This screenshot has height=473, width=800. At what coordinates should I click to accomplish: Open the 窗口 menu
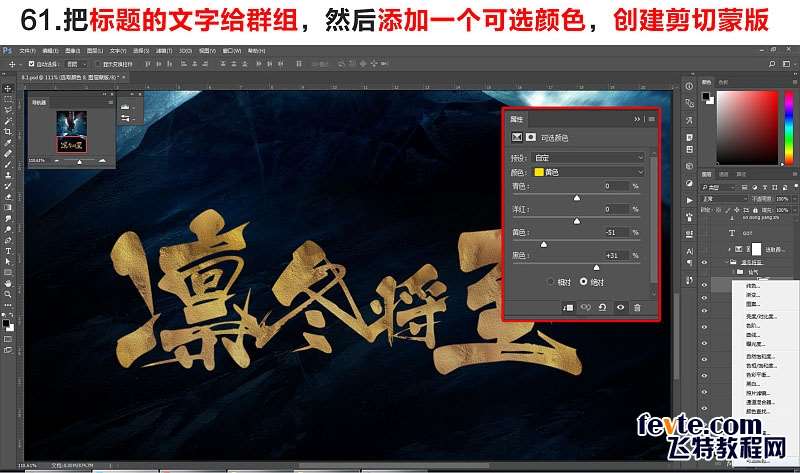pos(232,51)
